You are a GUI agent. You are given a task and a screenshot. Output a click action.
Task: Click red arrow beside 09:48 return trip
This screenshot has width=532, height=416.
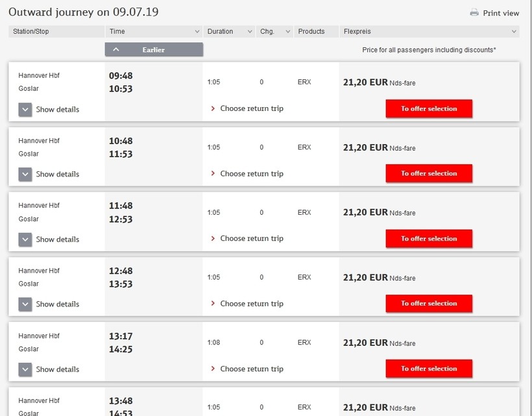coord(213,109)
